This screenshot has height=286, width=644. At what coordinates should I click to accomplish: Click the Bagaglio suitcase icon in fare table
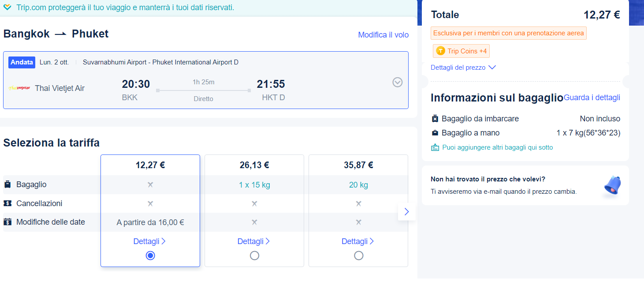tap(7, 184)
